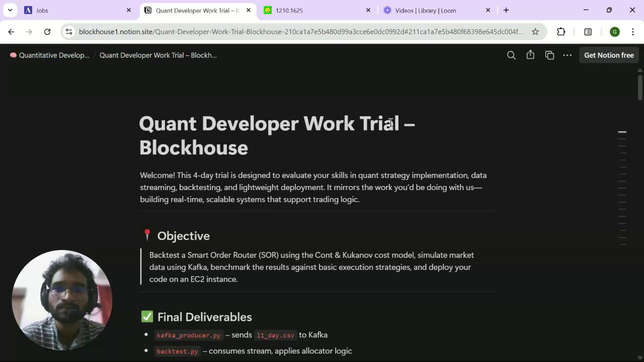Open Notion page more options menu
Viewport: 644px width, 362px height.
point(568,55)
